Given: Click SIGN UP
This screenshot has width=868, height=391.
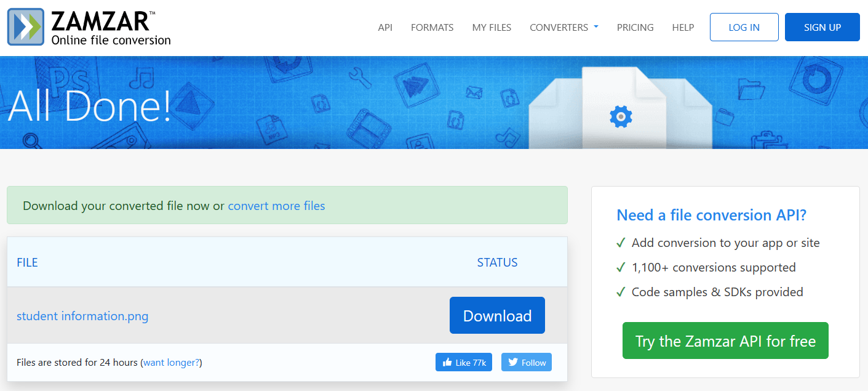Looking at the screenshot, I should (822, 26).
